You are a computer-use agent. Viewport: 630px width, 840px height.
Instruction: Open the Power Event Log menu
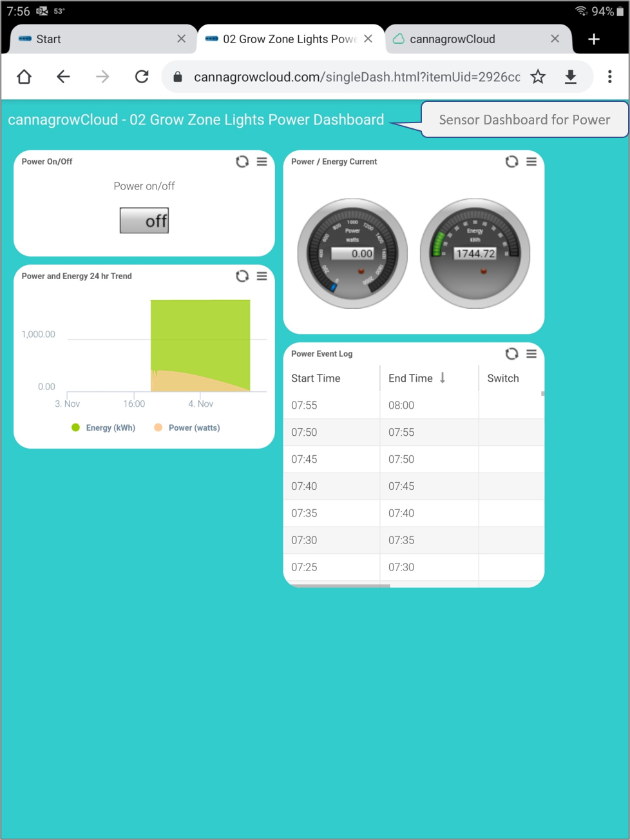click(531, 353)
